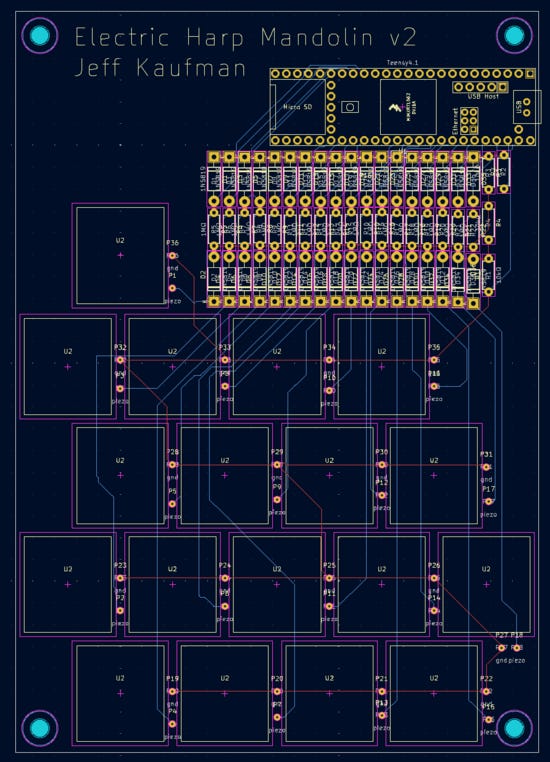
Task: Select the "R4" resistor reference label
Action: (498, 223)
